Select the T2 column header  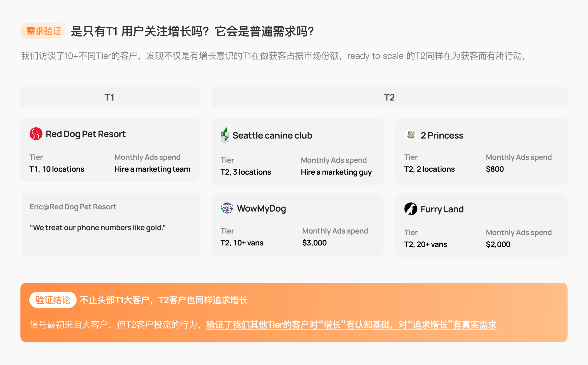(389, 97)
